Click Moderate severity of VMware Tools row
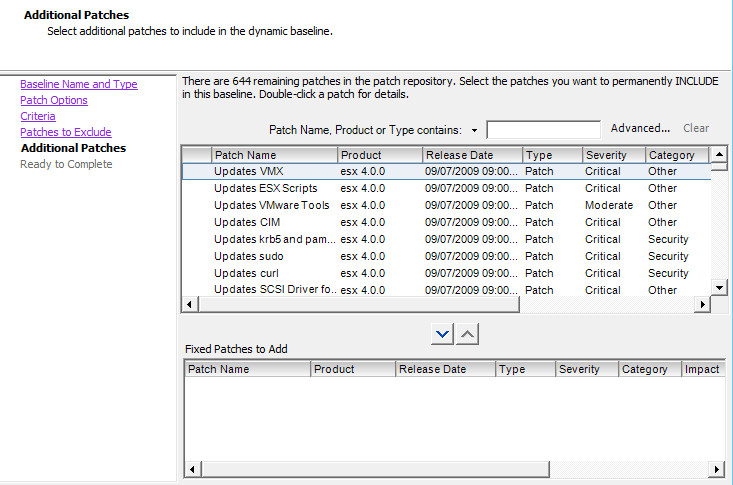This screenshot has width=733, height=485. [609, 205]
